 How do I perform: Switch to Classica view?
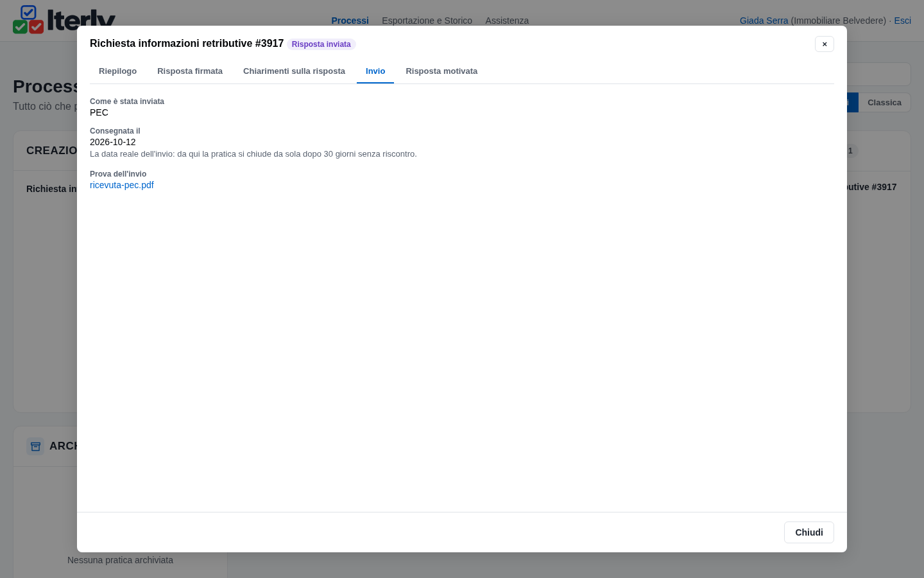pyautogui.click(x=884, y=103)
